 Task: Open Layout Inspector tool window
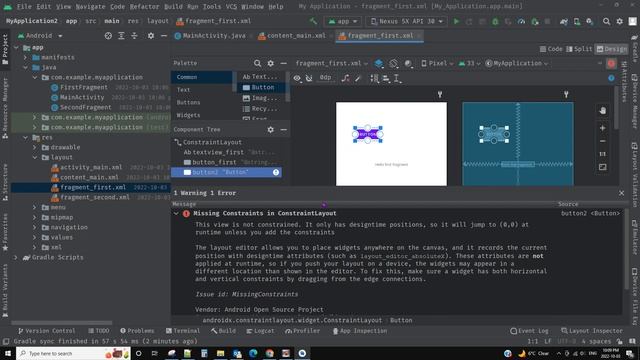tap(592, 331)
